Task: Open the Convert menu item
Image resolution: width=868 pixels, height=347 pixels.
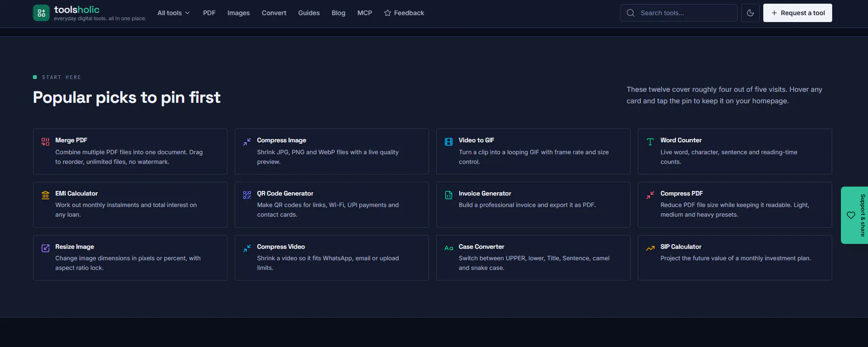Action: click(274, 13)
